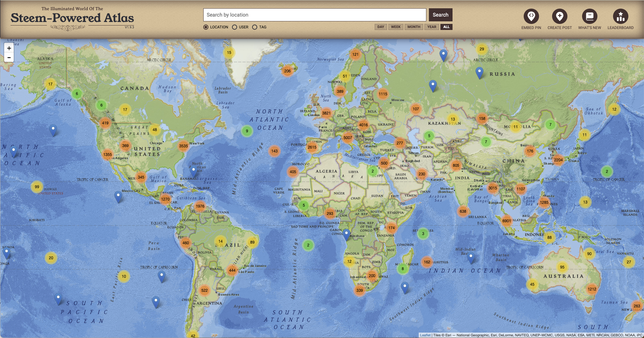This screenshot has height=338, width=644.
Task: Expand the 1976 cluster over Venezuela
Action: click(x=200, y=206)
